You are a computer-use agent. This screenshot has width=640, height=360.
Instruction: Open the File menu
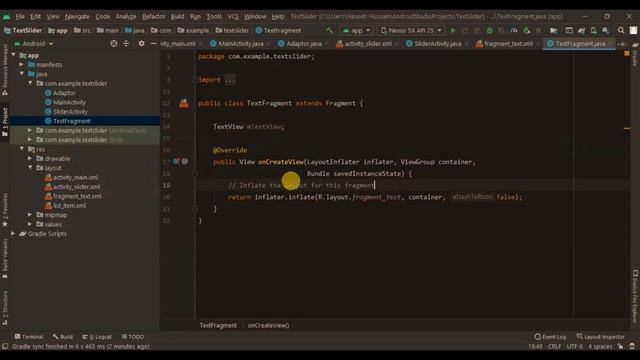[x=20, y=17]
